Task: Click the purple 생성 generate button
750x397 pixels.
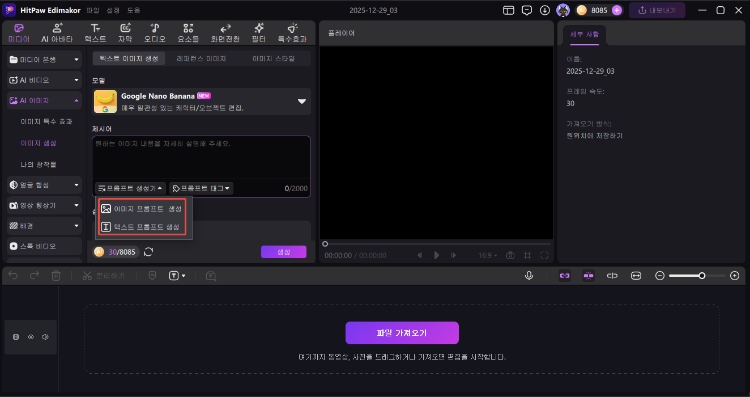Action: pos(284,252)
